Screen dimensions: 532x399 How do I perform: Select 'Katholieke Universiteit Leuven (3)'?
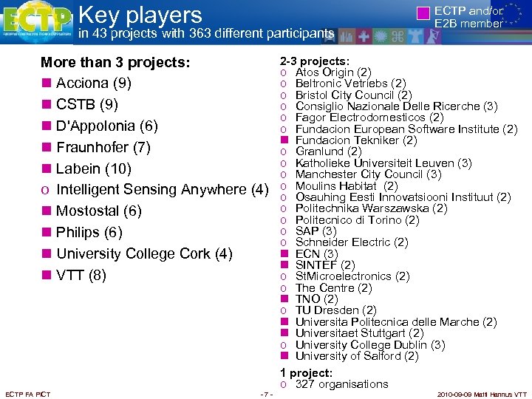click(x=383, y=163)
